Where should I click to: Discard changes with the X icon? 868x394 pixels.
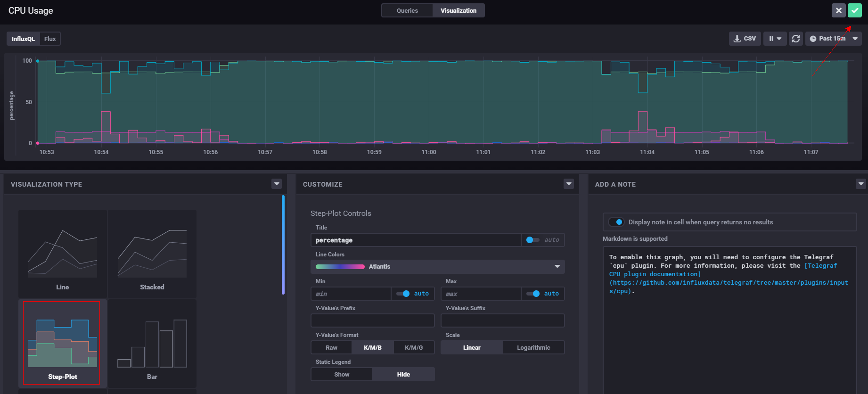click(838, 10)
